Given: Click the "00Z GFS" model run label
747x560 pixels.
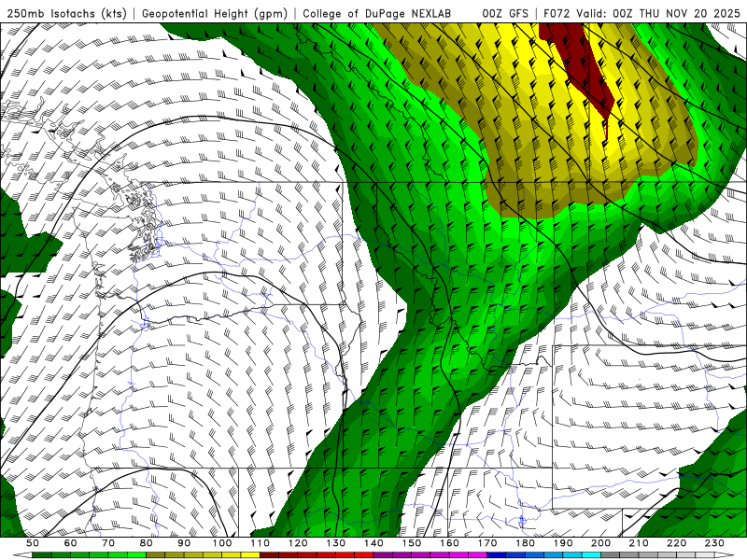Looking at the screenshot, I should (x=505, y=13).
